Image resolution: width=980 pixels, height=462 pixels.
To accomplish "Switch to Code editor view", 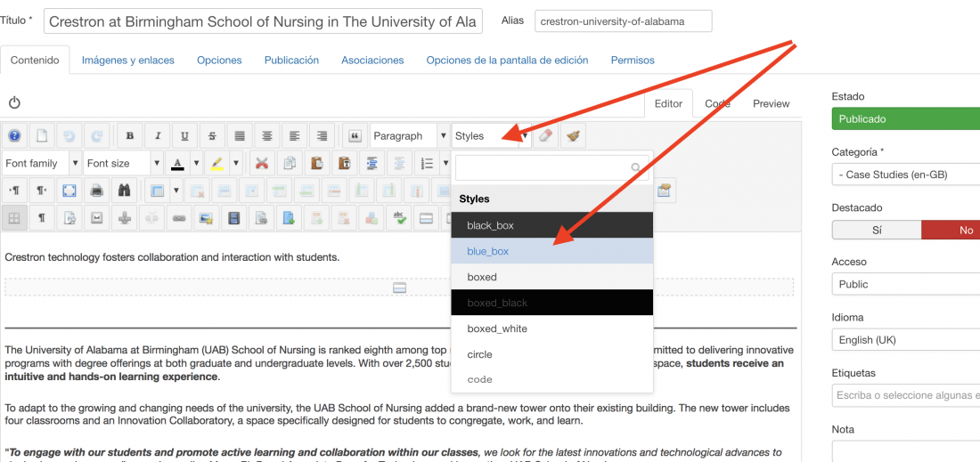I will [717, 103].
